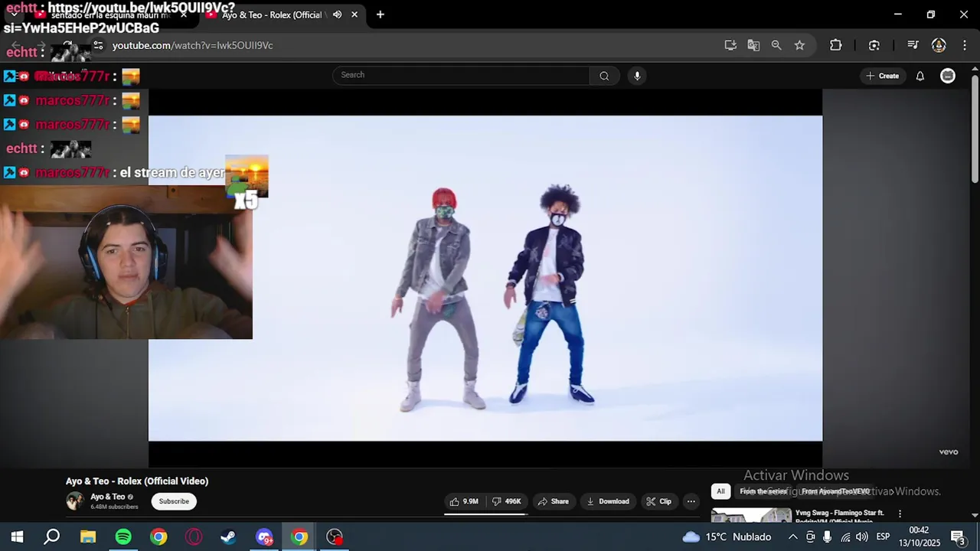Click the ESP language indicator
This screenshot has width=980, height=551.
click(x=883, y=536)
